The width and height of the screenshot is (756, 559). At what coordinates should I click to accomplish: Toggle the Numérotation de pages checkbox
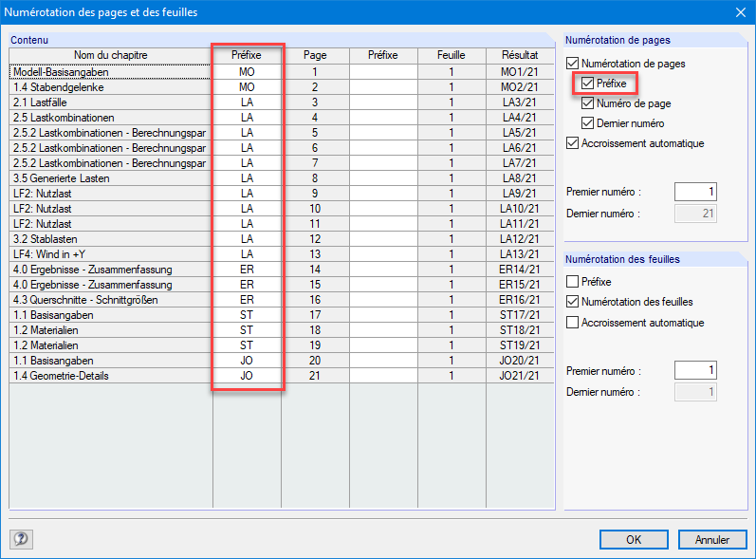coord(572,64)
